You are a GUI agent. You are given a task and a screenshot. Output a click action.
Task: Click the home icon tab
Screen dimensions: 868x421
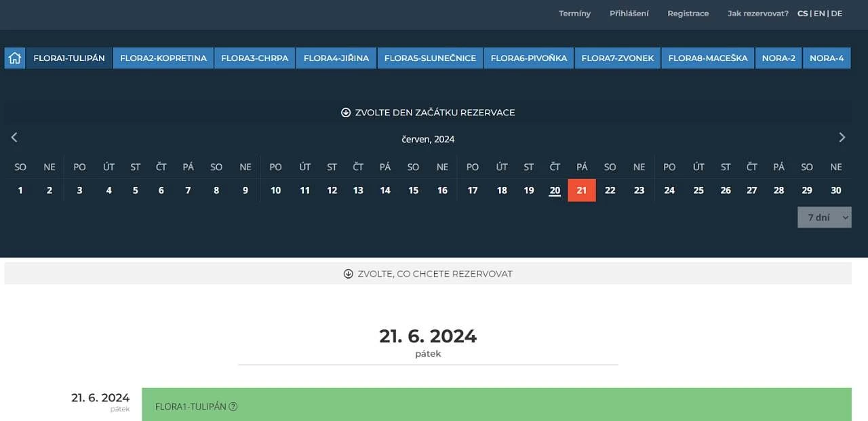(15, 58)
